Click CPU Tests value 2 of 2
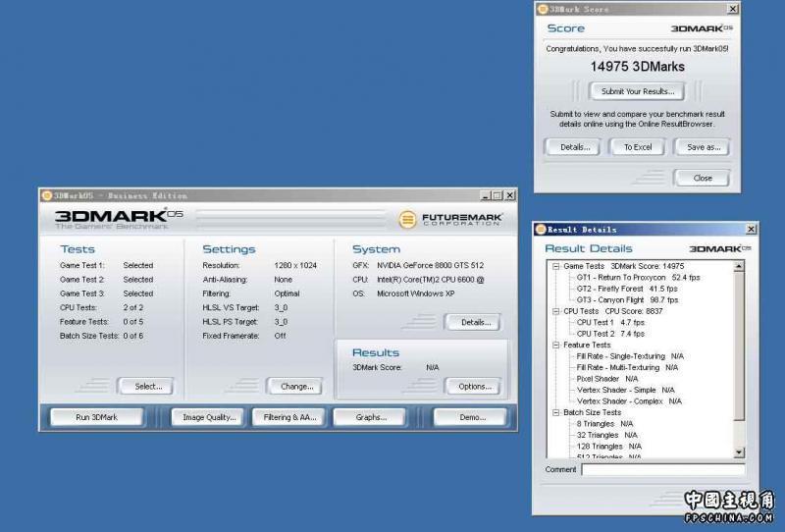 (x=133, y=307)
